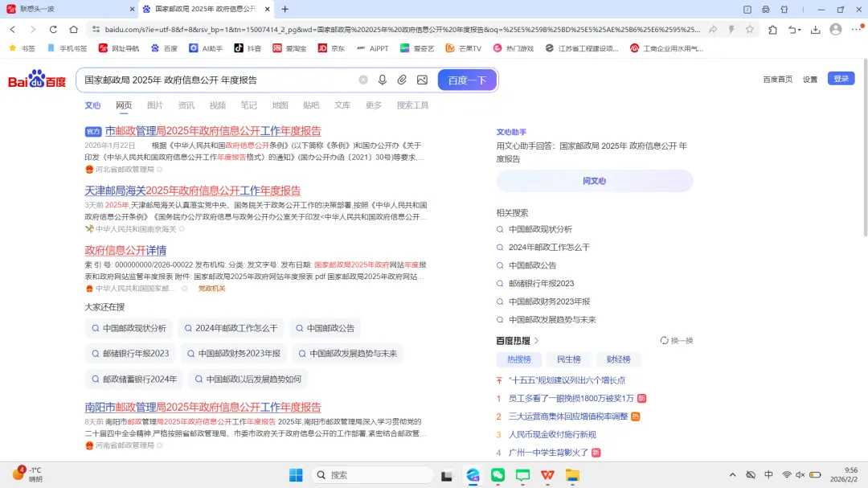
Task: Open task view icon on taskbar
Action: [x=447, y=474]
